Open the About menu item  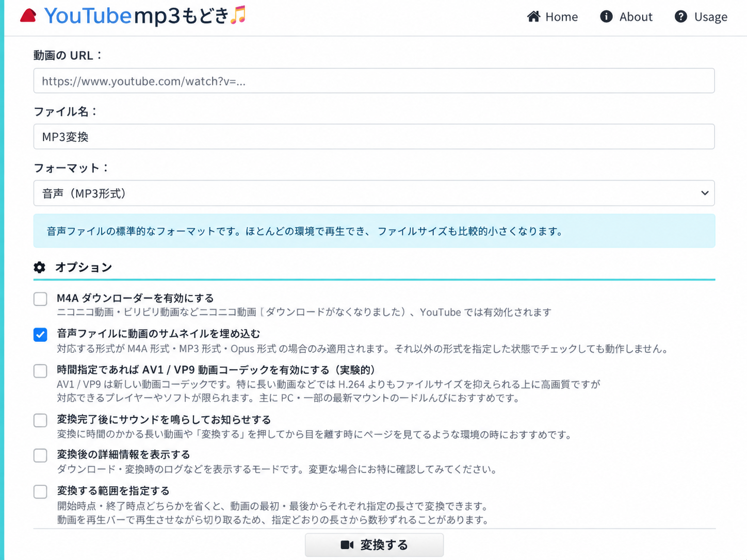click(x=626, y=17)
